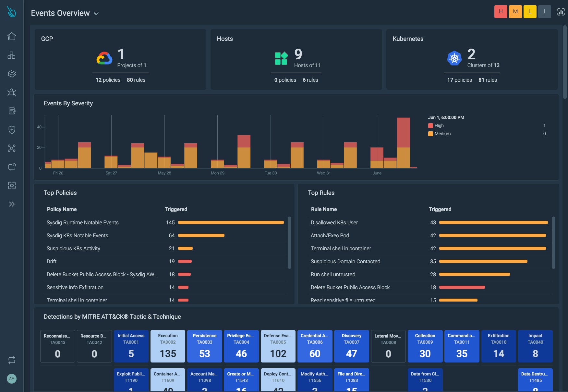This screenshot has height=392, width=568.
Task: Open the Command and Control TA0011 tile
Action: (462, 346)
